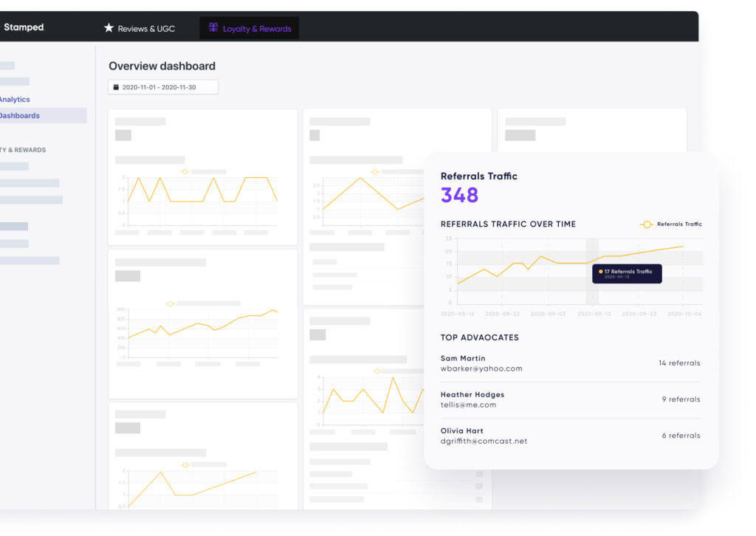Open Analytics in the sidebar
Image resolution: width=756 pixels, height=536 pixels.
pos(15,100)
